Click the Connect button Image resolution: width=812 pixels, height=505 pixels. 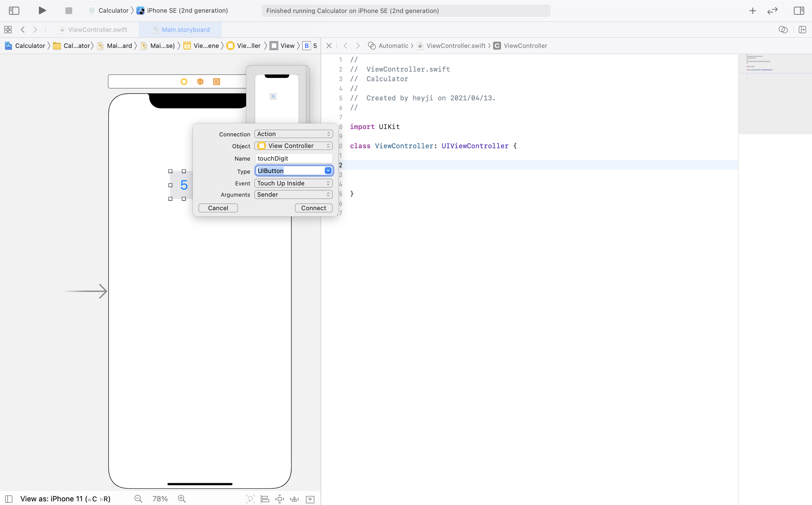coord(313,208)
